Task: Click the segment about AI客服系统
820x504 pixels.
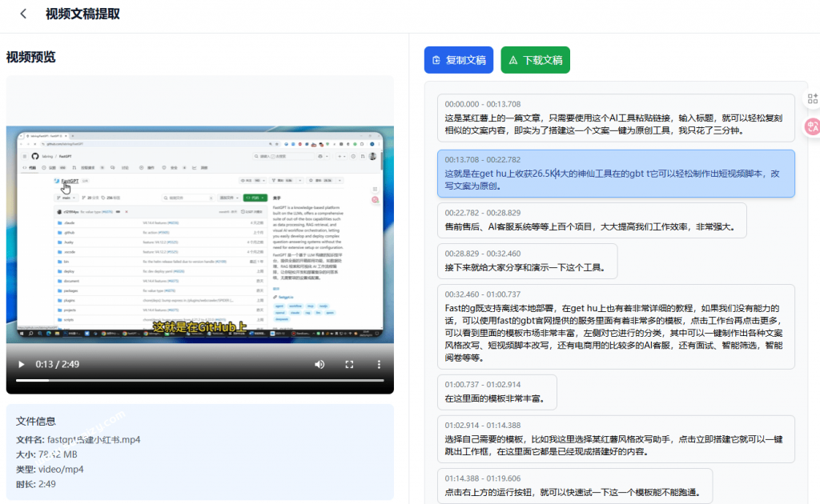Action: (x=585, y=220)
